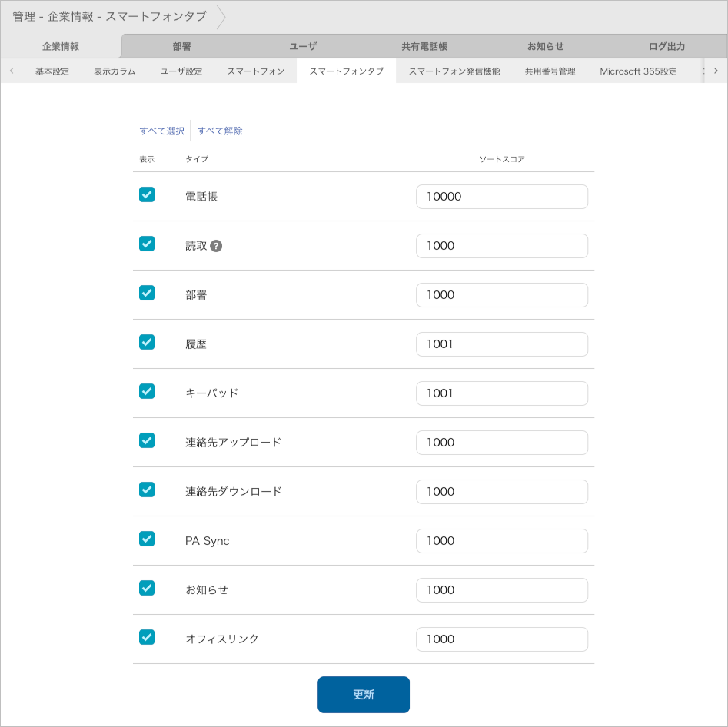This screenshot has width=728, height=727.
Task: Open the ユーザ tab
Action: 303,45
